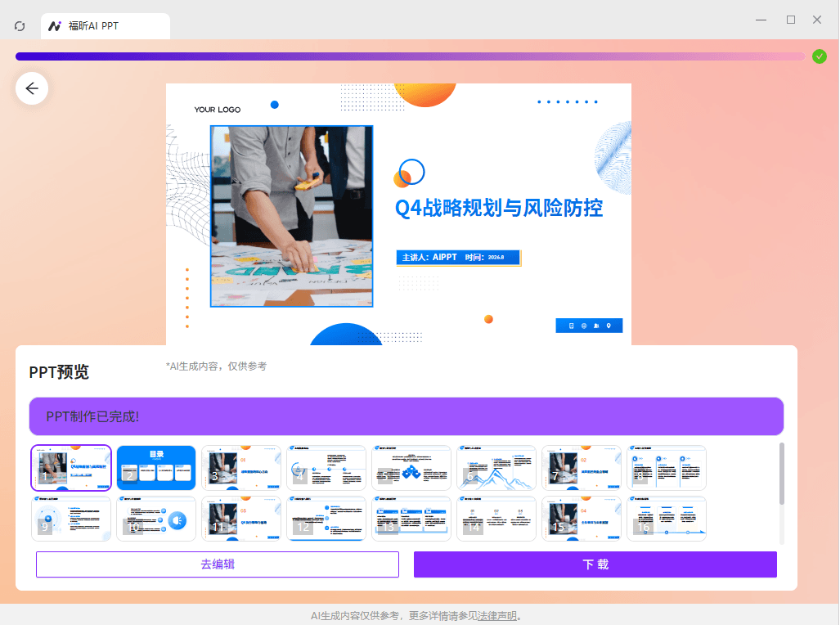
Task: Click the PPT预览 heading
Action: click(x=59, y=372)
